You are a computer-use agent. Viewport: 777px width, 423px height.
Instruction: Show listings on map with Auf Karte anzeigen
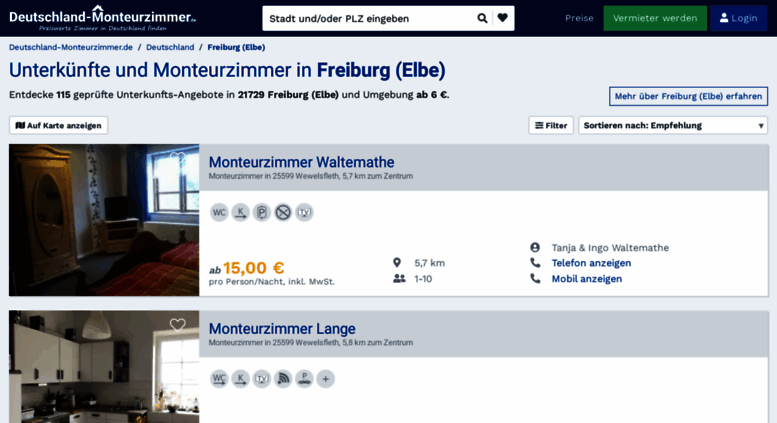[58, 125]
